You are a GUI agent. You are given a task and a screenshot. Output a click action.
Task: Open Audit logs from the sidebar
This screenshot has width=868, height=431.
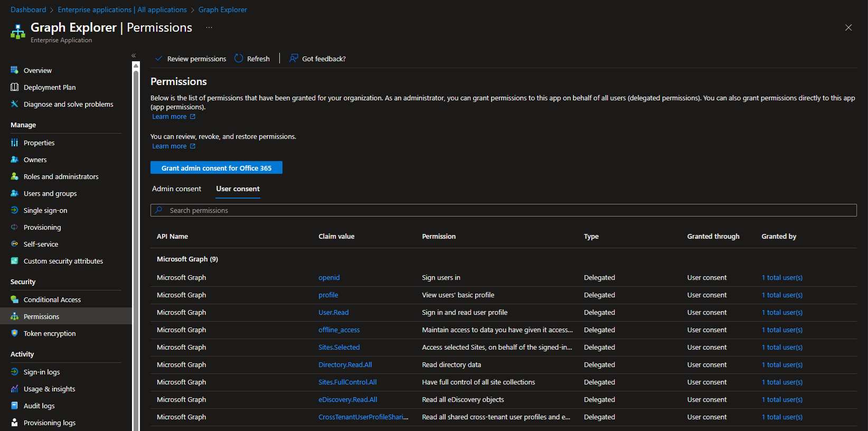click(39, 406)
